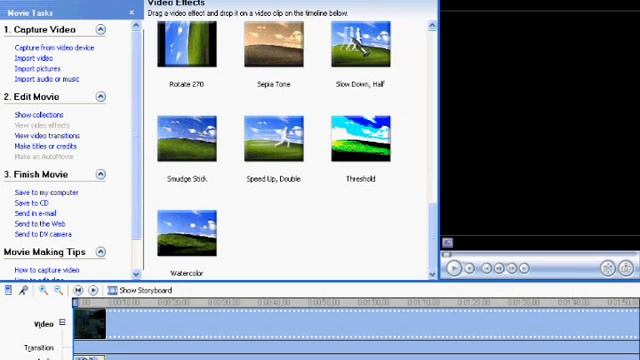Click the Back button in the preview controls
Viewport: 640px width, 360px height.
[x=486, y=268]
